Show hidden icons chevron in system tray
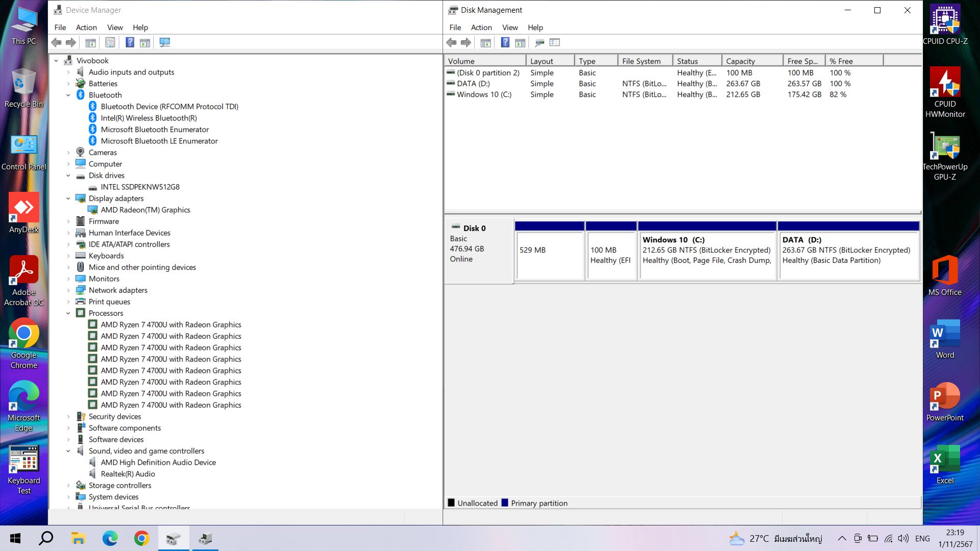The height and width of the screenshot is (551, 980). [842, 538]
